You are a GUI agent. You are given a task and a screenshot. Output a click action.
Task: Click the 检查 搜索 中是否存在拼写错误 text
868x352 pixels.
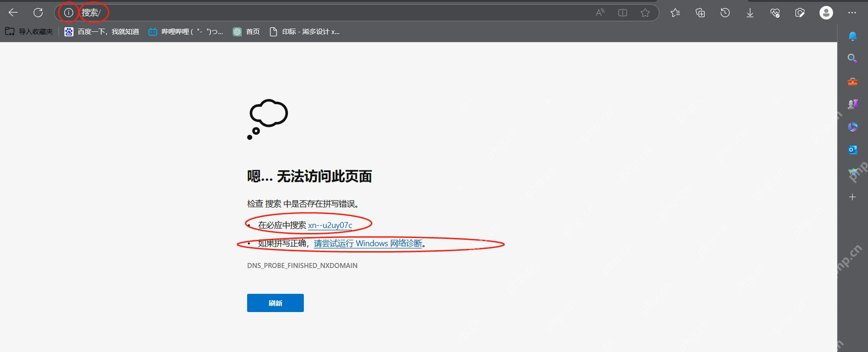[303, 204]
